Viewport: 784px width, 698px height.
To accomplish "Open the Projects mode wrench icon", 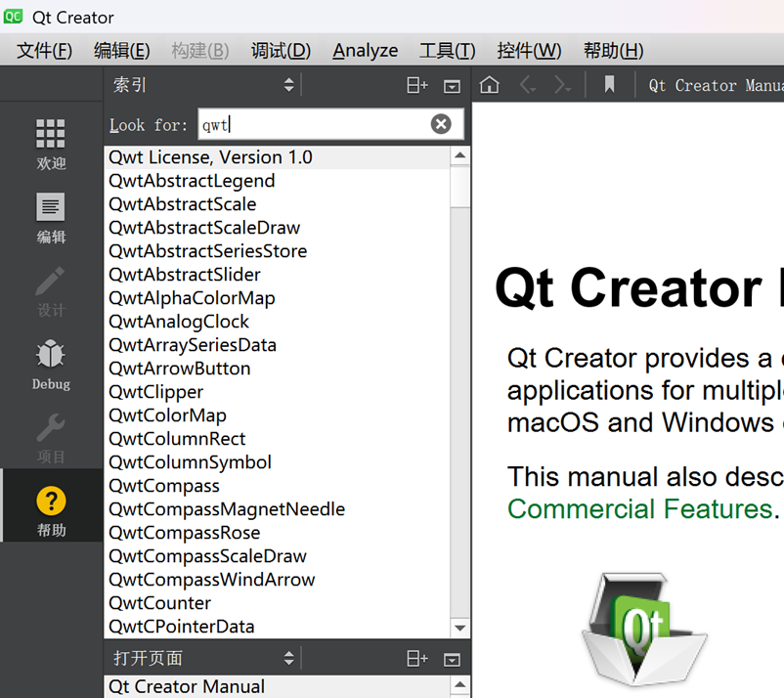I will coord(51,439).
